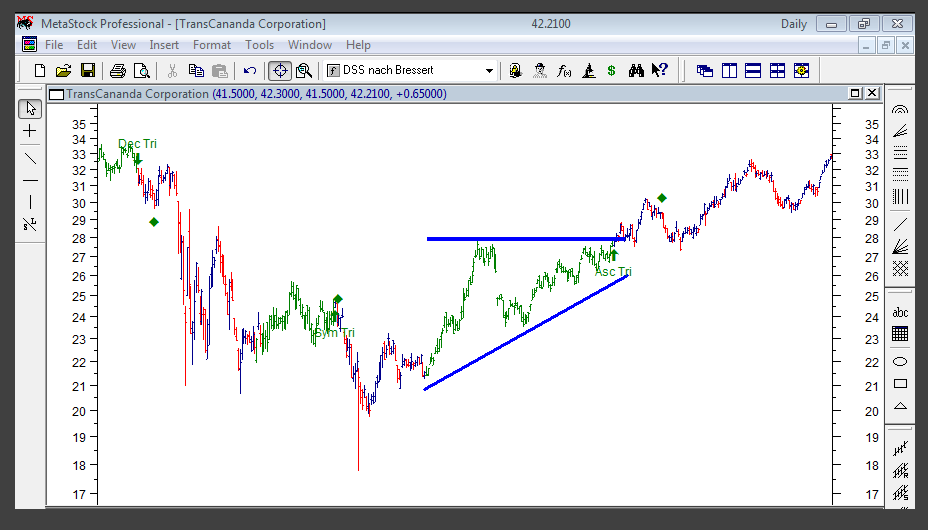Screen dimensions: 928x530
Task: Click the Sym Tri pattern label
Action: click(334, 333)
